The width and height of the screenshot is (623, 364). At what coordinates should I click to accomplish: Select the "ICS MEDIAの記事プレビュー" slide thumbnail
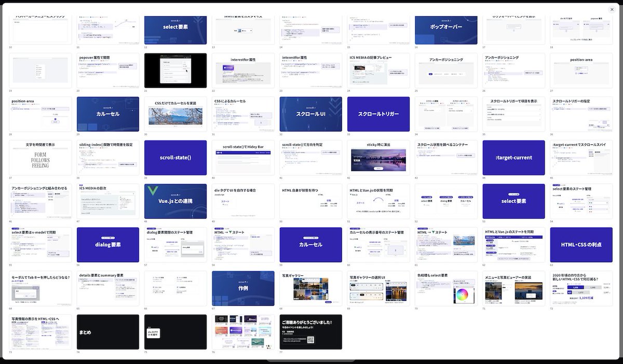point(378,71)
